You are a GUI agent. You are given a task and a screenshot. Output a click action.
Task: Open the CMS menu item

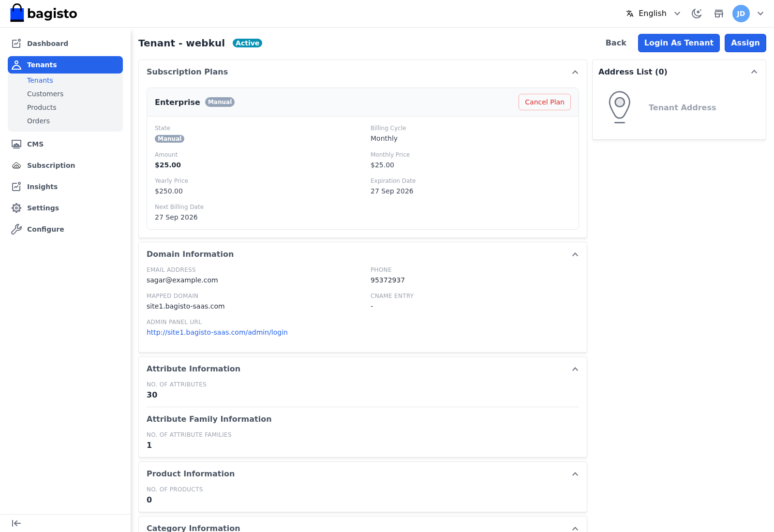(65, 144)
